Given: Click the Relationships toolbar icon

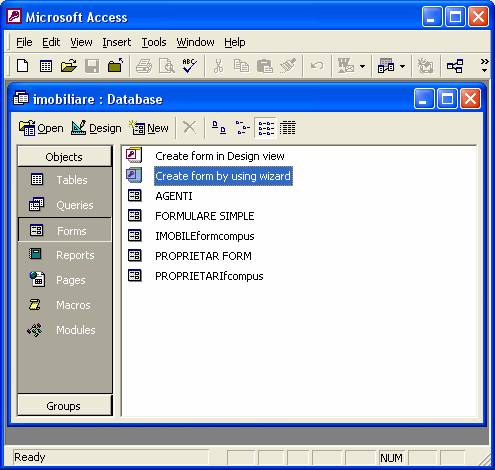Looking at the screenshot, I should point(455,66).
